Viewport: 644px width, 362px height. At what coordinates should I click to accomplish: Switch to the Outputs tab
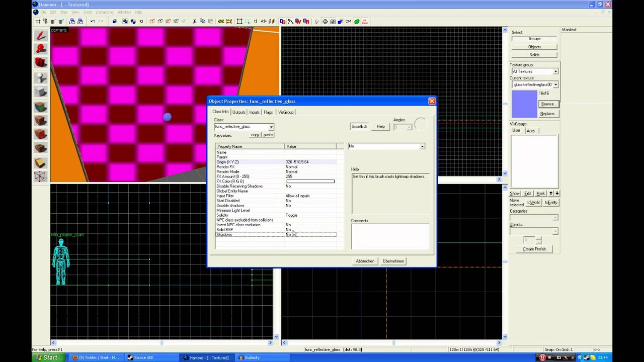(x=239, y=112)
